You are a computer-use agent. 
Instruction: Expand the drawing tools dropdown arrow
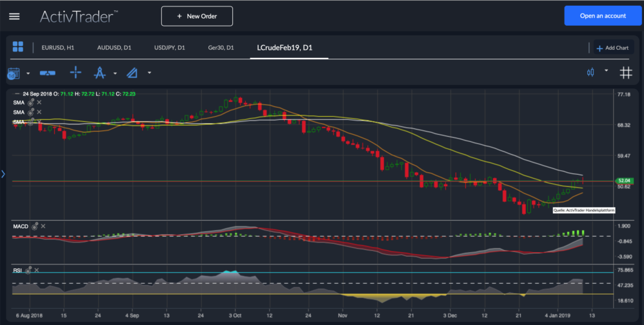115,74
